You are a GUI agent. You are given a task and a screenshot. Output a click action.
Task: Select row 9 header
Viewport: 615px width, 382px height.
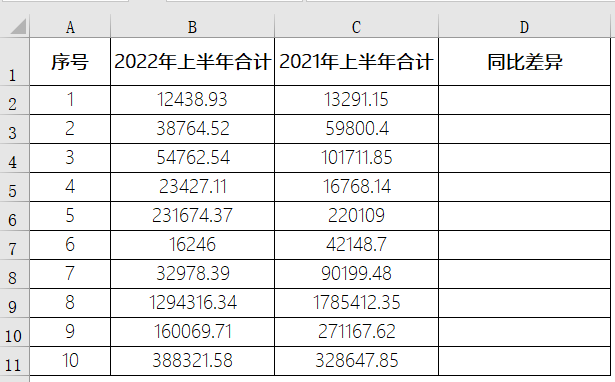(x=15, y=303)
